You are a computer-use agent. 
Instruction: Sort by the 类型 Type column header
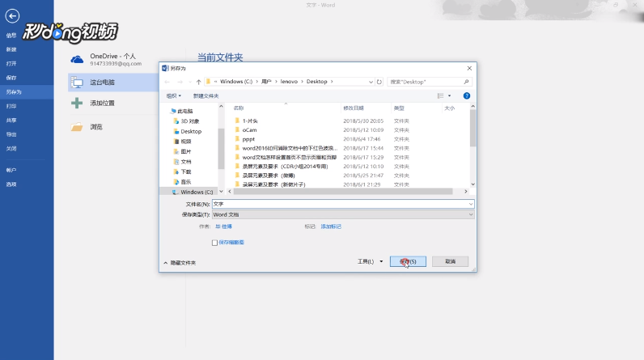tap(399, 108)
